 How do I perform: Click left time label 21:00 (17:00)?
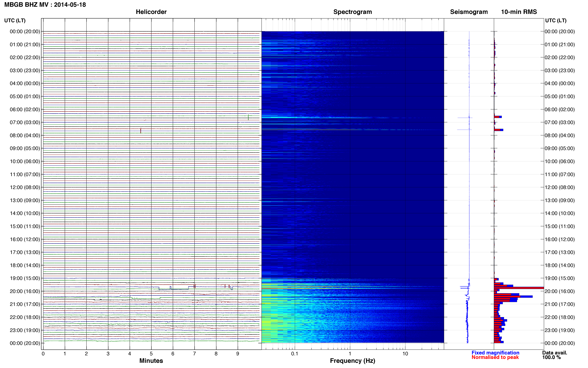pos(25,304)
